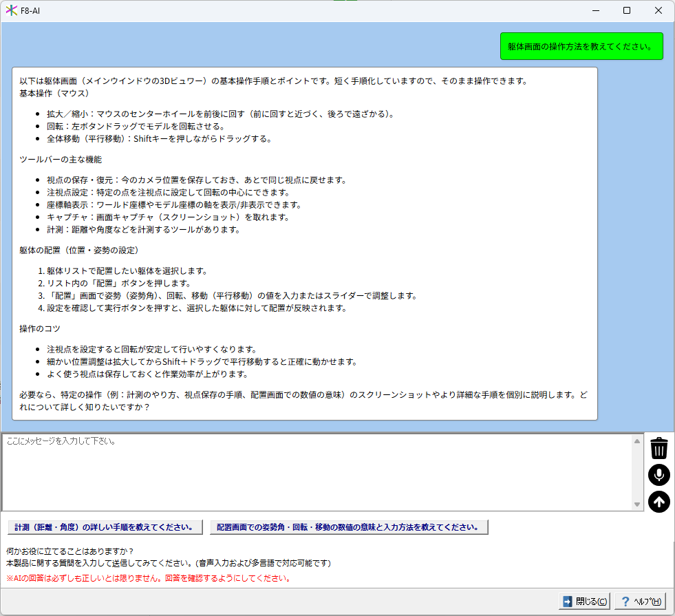The height and width of the screenshot is (616, 675).
Task: Click the line 注視点設定：特定の点を注視点に設定
Action: [169, 193]
